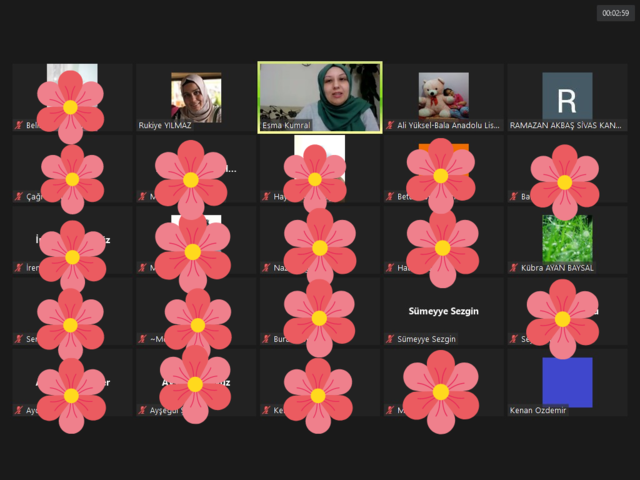Click the muted mic icon beside Bel...
The height and width of the screenshot is (480, 640).
(x=18, y=125)
